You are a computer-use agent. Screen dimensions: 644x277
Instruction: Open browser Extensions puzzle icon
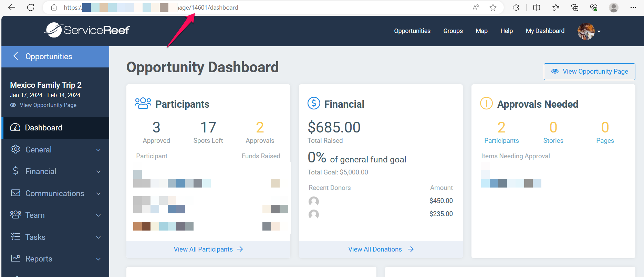coord(516,7)
